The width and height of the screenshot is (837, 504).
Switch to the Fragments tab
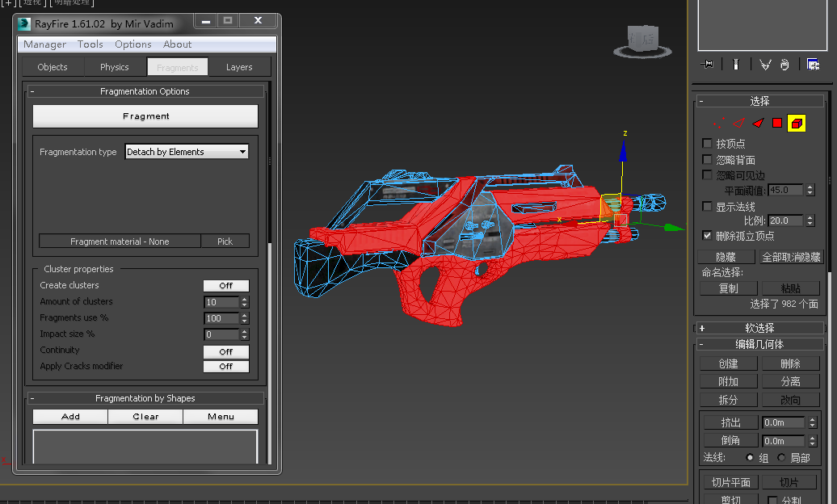pos(177,67)
